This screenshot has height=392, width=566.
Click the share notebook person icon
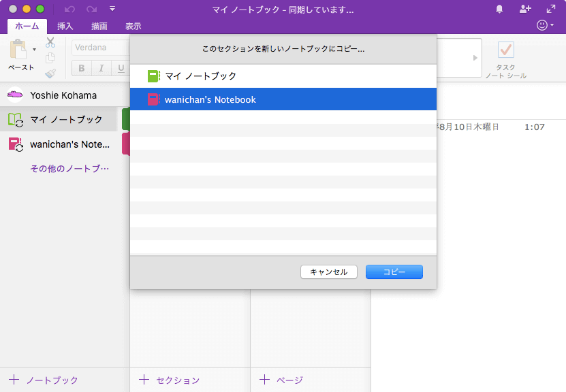pos(525,9)
